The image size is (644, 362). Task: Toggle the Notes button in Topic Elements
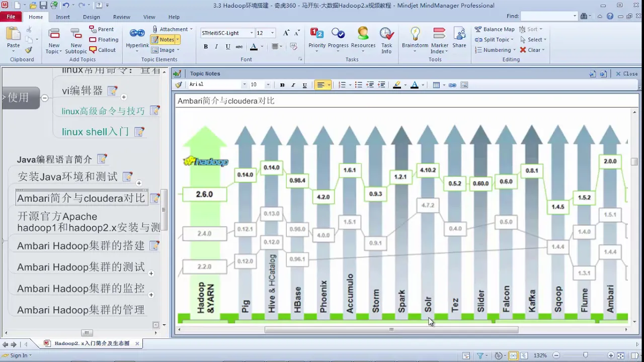163,40
